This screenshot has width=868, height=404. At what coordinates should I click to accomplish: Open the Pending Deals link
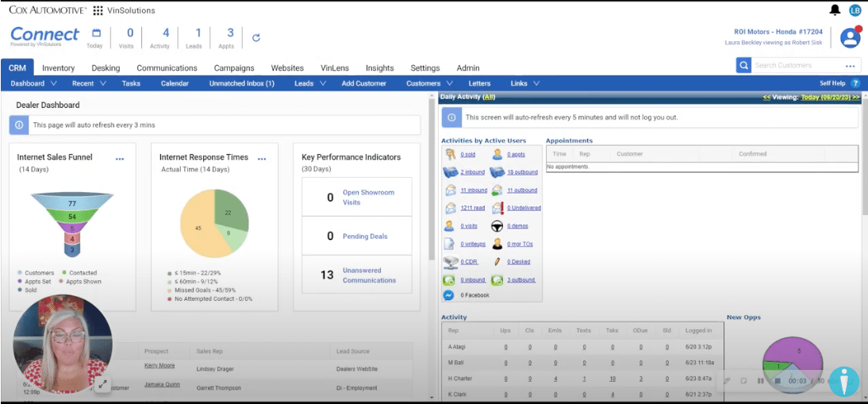[365, 237]
